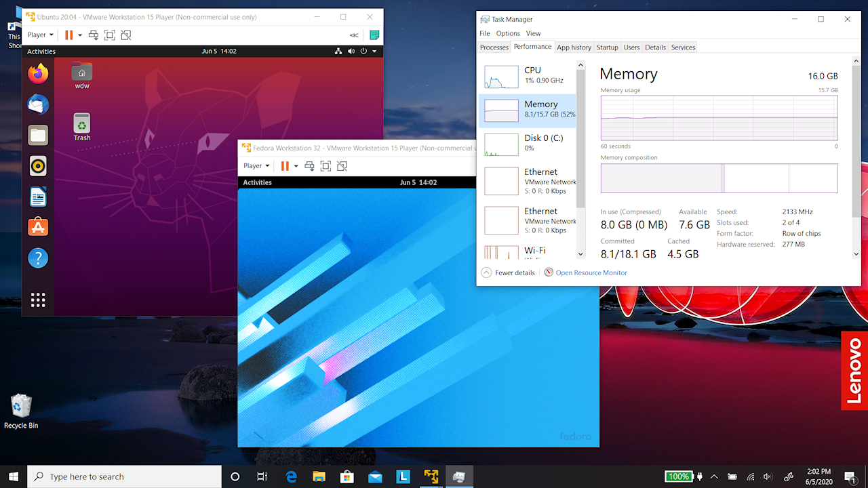This screenshot has width=868, height=488.
Task: Pause the Fedora Workstation 32 virtual machine
Action: click(x=285, y=165)
